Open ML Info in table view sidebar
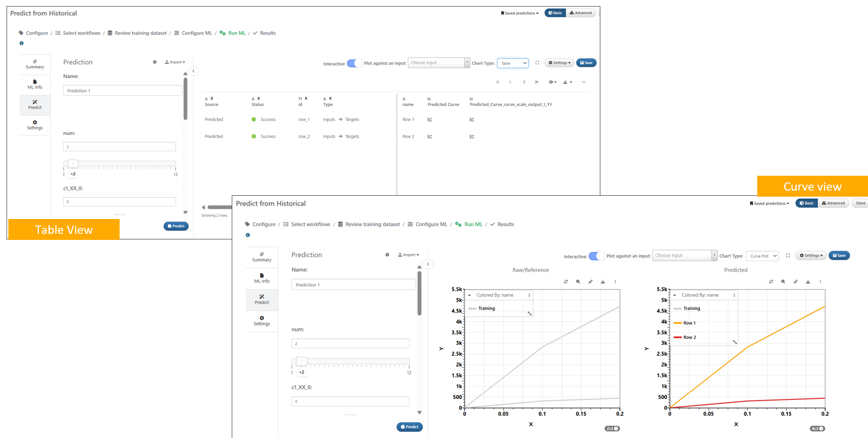Image resolution: width=868 pixels, height=438 pixels. [35, 84]
